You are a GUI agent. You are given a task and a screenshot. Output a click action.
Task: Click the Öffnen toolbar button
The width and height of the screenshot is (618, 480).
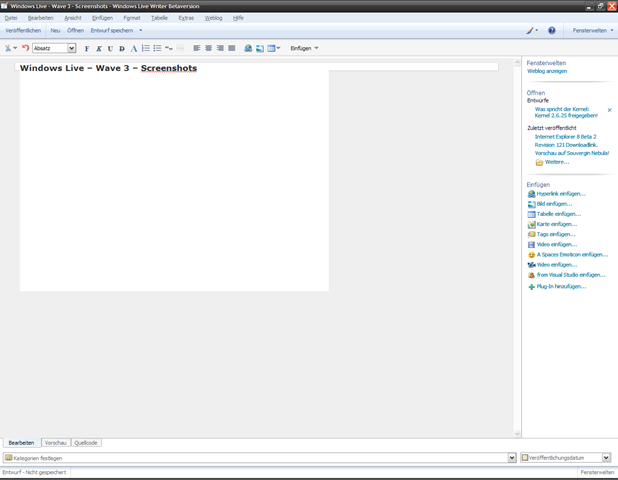75,30
